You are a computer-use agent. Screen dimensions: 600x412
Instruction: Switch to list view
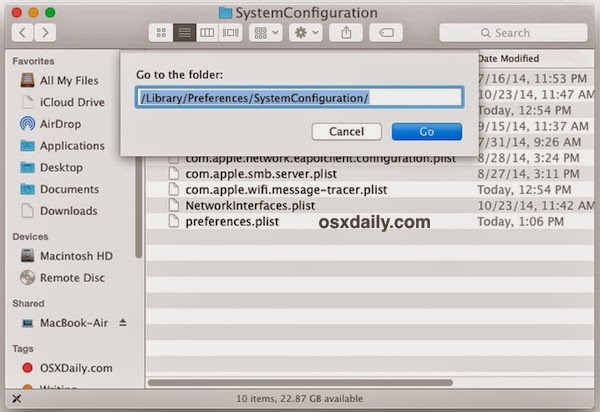[x=184, y=33]
